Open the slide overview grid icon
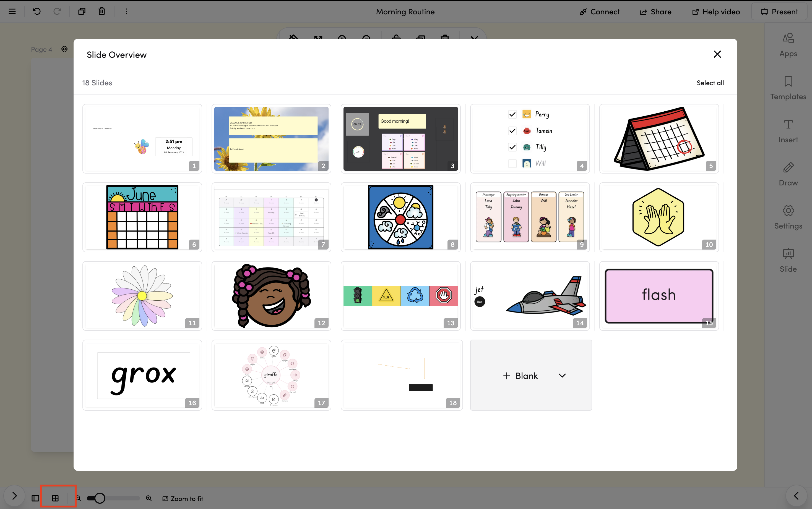This screenshot has height=509, width=812. 55,498
